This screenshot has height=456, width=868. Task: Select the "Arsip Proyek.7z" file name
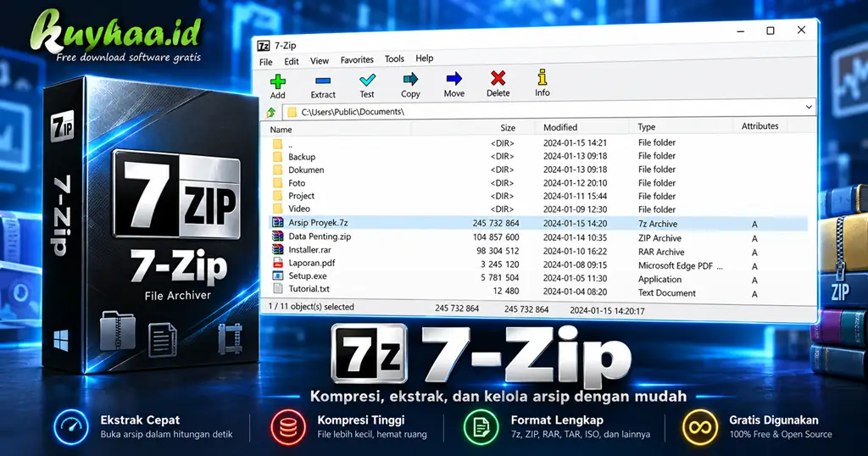(319, 222)
